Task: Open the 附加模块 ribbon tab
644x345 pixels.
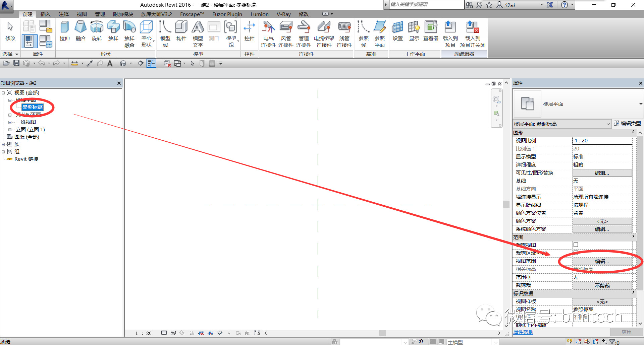Action: (x=123, y=14)
